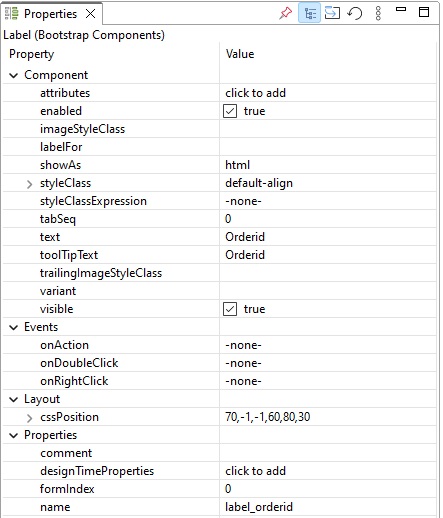Image resolution: width=443 pixels, height=518 pixels.
Task: Collapse the Component category
Action: point(13,75)
